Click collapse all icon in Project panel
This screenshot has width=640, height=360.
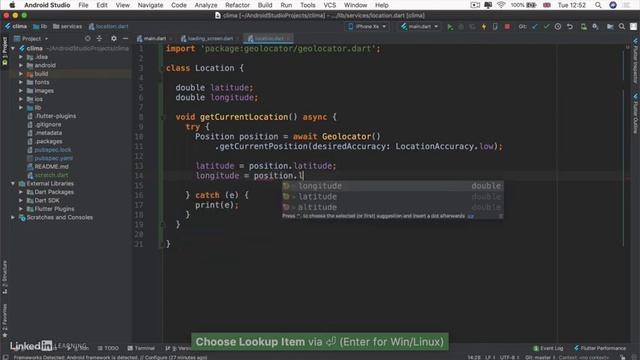click(99, 38)
